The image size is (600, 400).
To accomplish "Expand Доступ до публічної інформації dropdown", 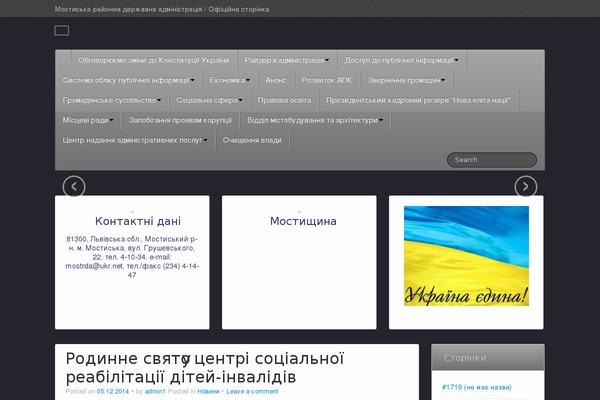I will click(x=401, y=60).
